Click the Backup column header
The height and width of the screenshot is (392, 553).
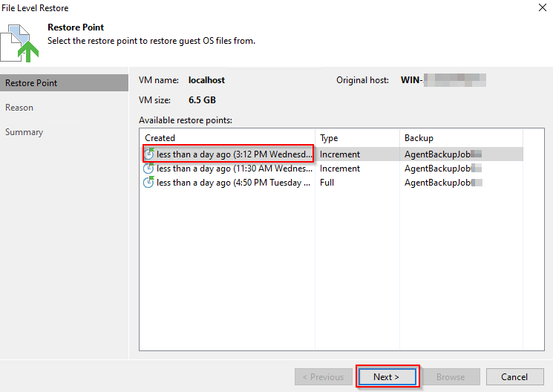tap(419, 138)
